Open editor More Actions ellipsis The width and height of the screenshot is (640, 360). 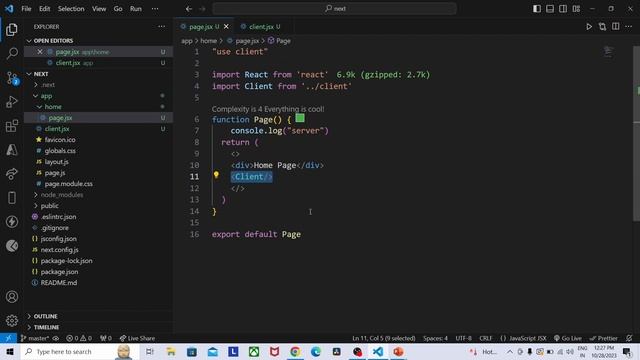pyautogui.click(x=629, y=27)
